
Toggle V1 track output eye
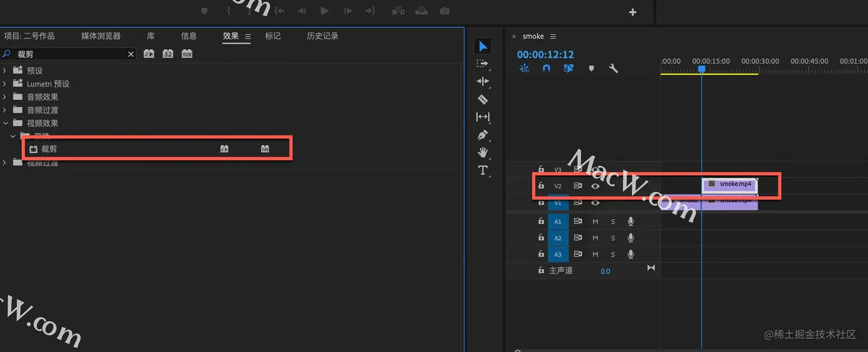(595, 203)
